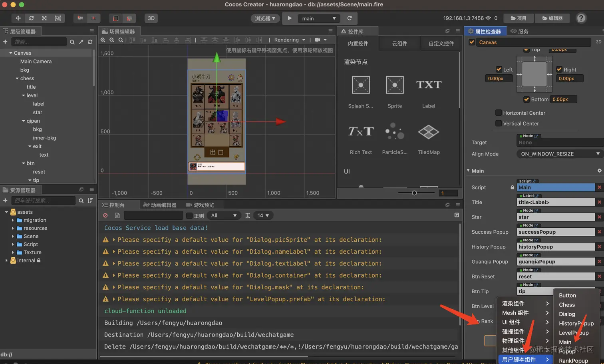Collapse the exit node

point(30,146)
